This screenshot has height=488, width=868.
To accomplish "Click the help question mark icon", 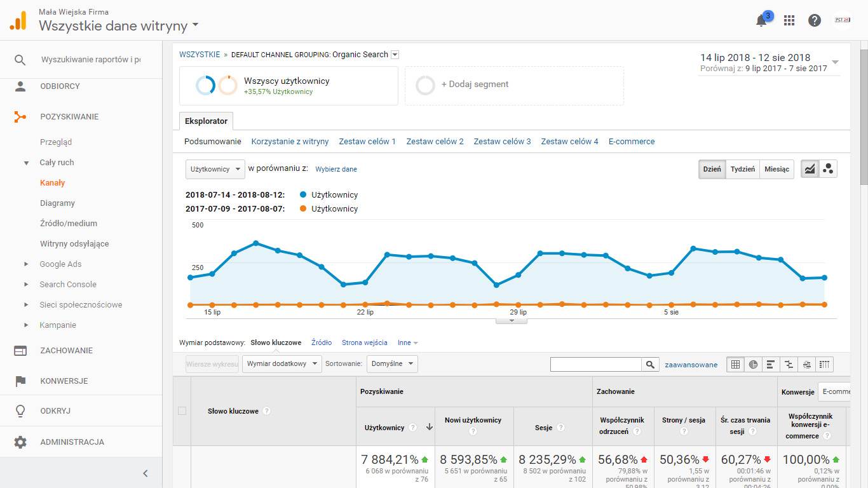I will pyautogui.click(x=815, y=20).
